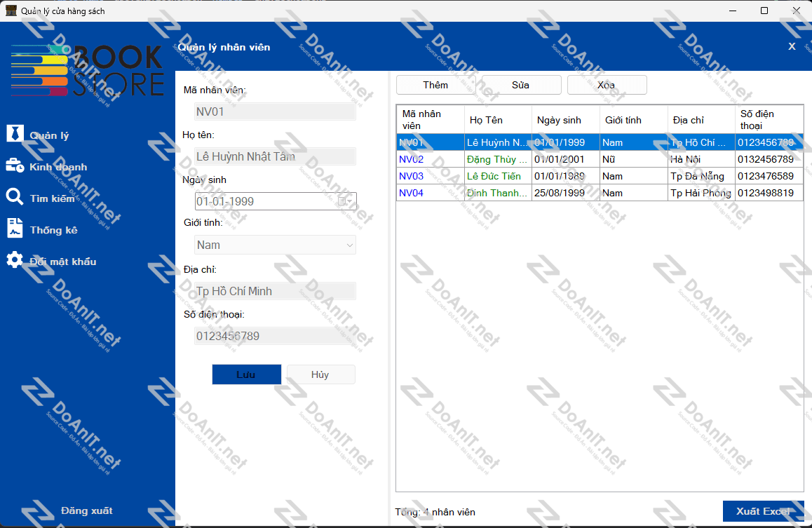
Task: Click the Đổi mật khẩu gear icon
Action: coord(15,259)
